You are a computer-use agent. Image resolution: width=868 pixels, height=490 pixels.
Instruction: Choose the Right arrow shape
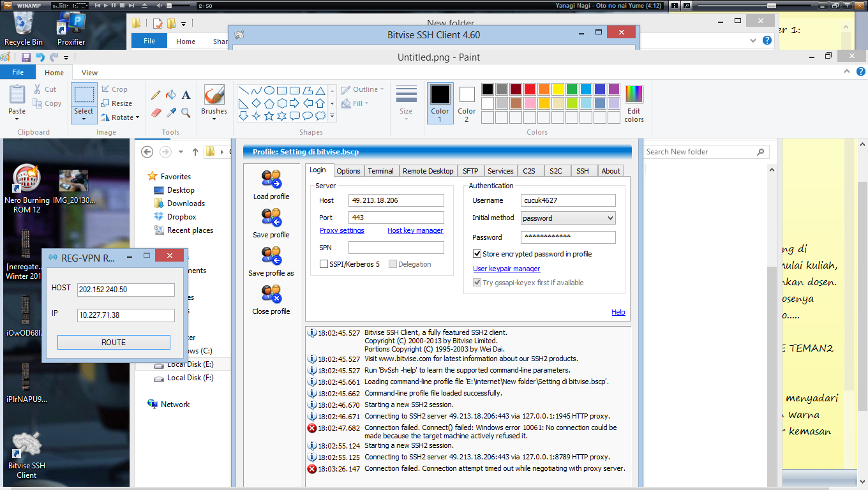(x=295, y=103)
